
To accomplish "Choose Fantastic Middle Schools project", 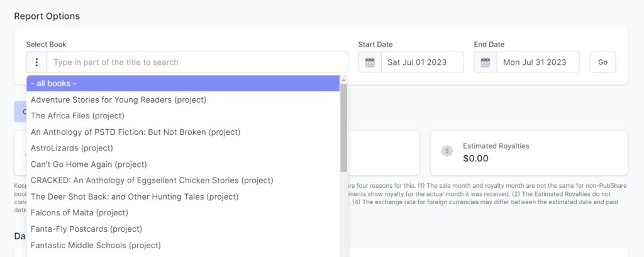I will point(96,245).
